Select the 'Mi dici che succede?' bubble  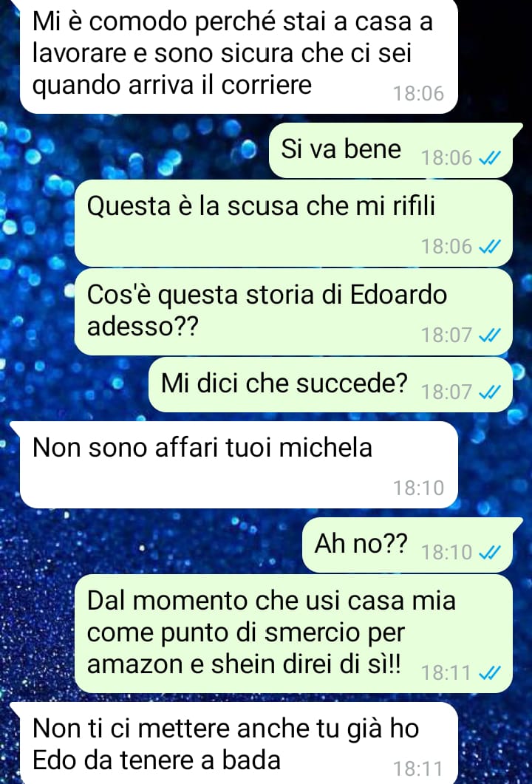330,384
